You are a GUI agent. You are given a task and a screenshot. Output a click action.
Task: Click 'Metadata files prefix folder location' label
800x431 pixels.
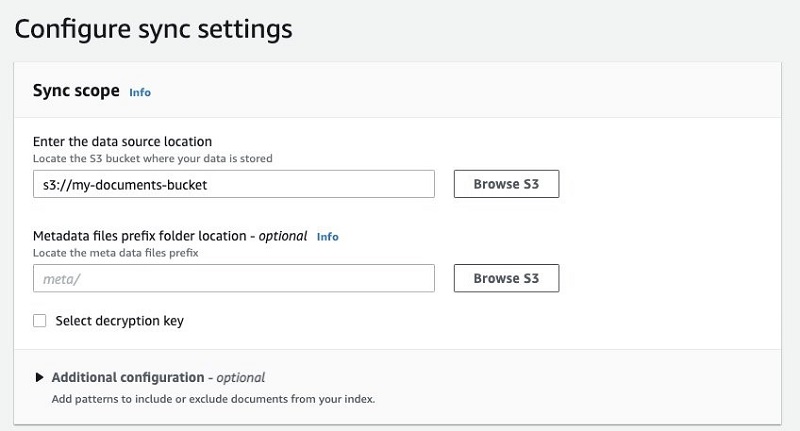click(x=140, y=236)
